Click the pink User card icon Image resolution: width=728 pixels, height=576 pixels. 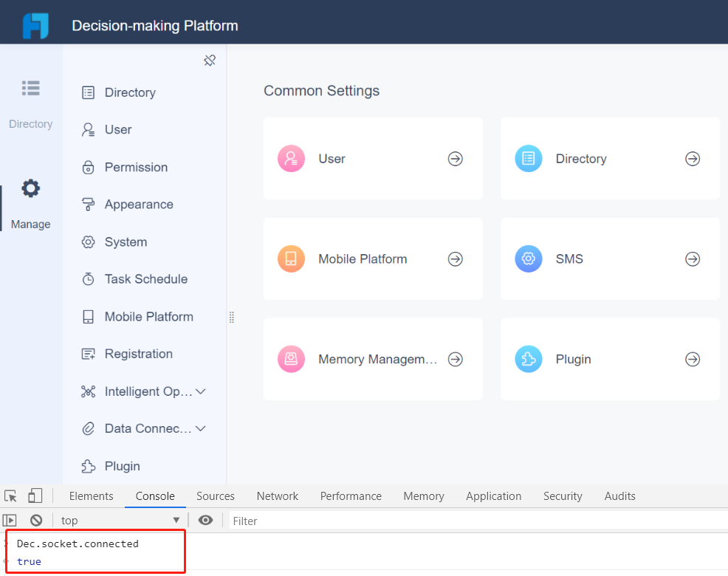click(291, 158)
